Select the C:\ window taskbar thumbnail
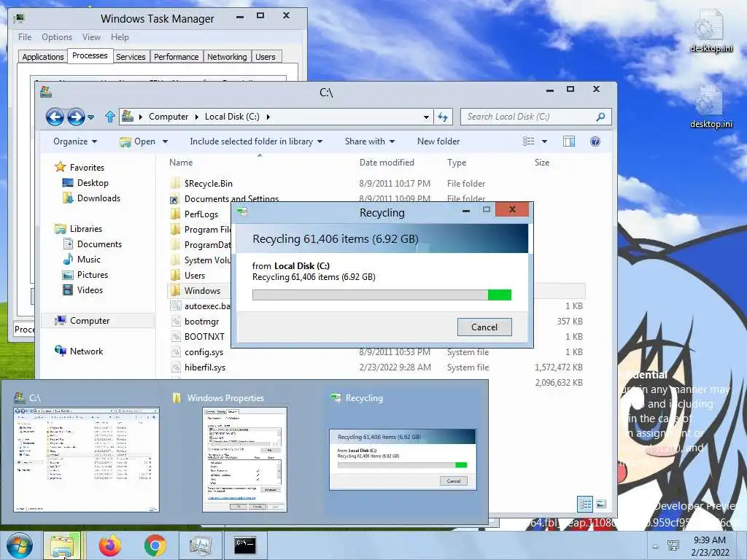Image resolution: width=747 pixels, height=560 pixels. click(86, 452)
